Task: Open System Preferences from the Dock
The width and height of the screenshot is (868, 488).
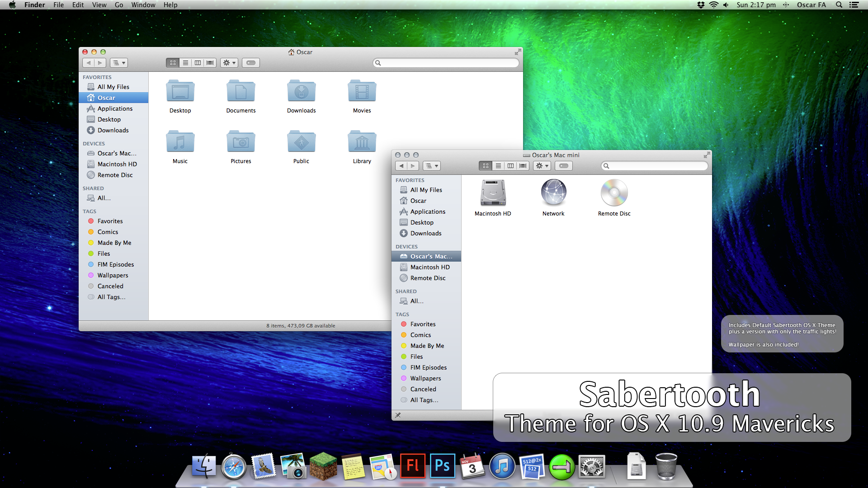Action: tap(592, 466)
